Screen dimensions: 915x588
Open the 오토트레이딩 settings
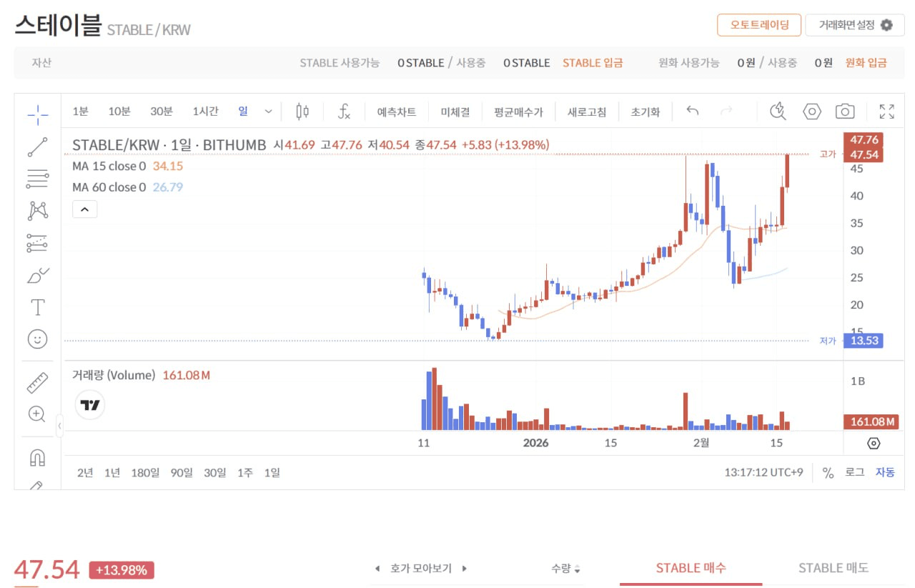coord(759,24)
